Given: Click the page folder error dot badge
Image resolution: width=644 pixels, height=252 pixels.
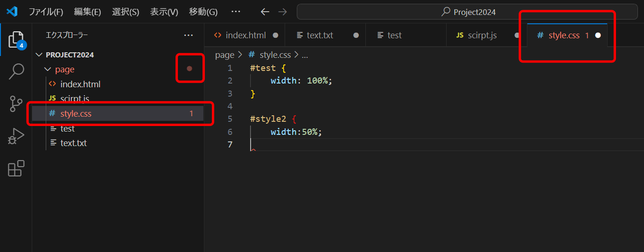Looking at the screenshot, I should [x=189, y=69].
